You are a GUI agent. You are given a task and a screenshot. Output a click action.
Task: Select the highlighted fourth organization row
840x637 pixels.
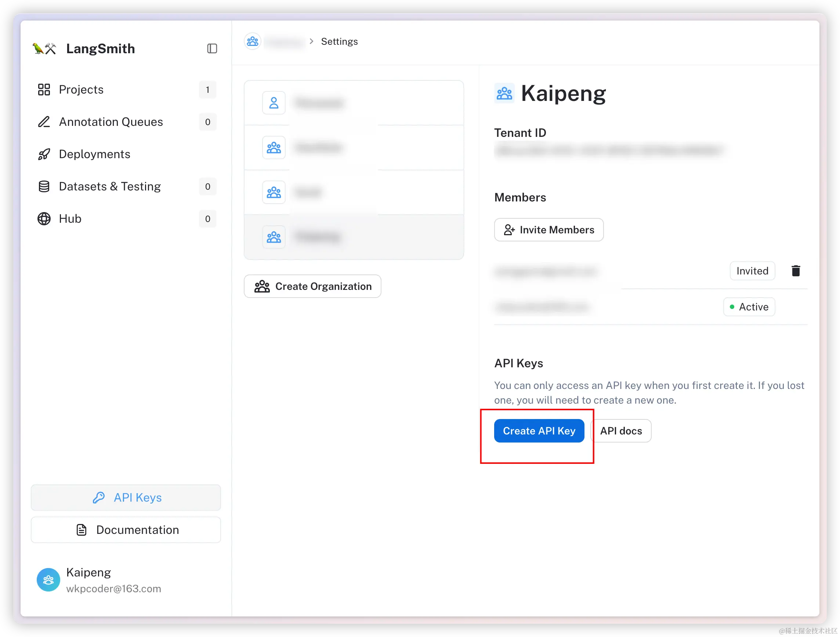[353, 237]
